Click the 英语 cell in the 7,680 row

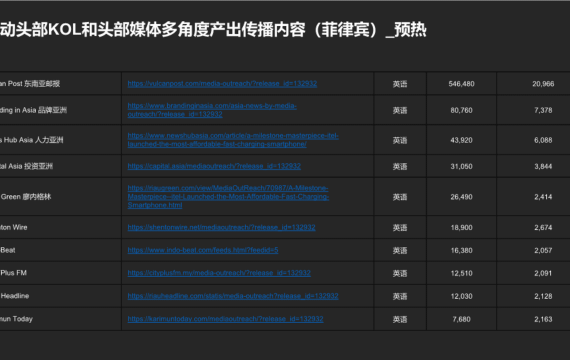tap(400, 319)
